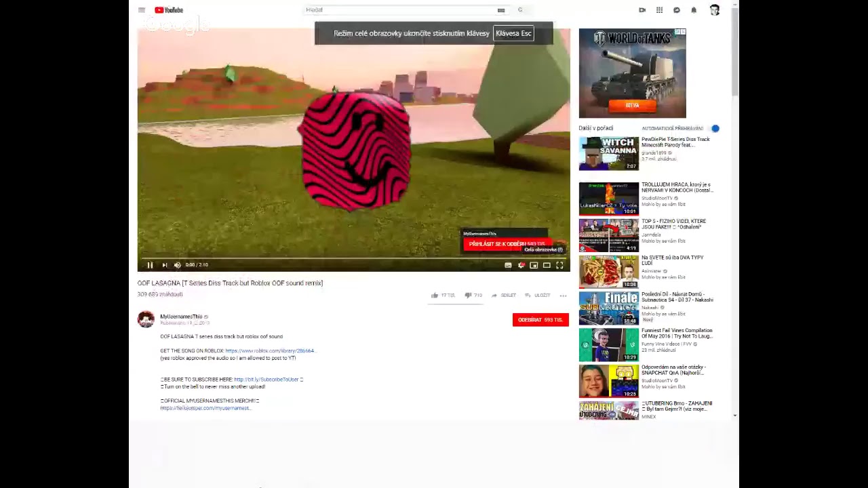Switch to theater mode

click(547, 265)
